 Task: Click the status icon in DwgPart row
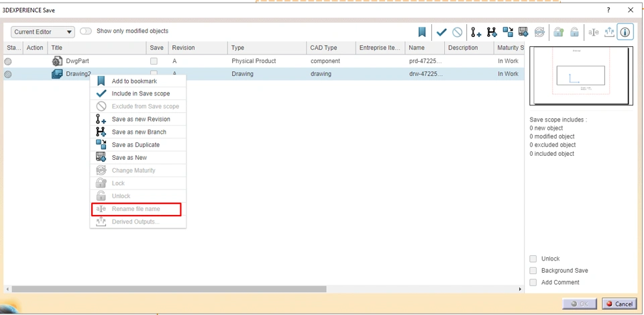click(8, 61)
